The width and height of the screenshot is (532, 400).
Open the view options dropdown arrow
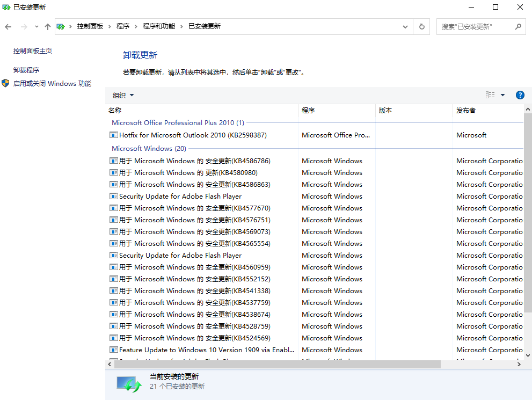tap(501, 94)
